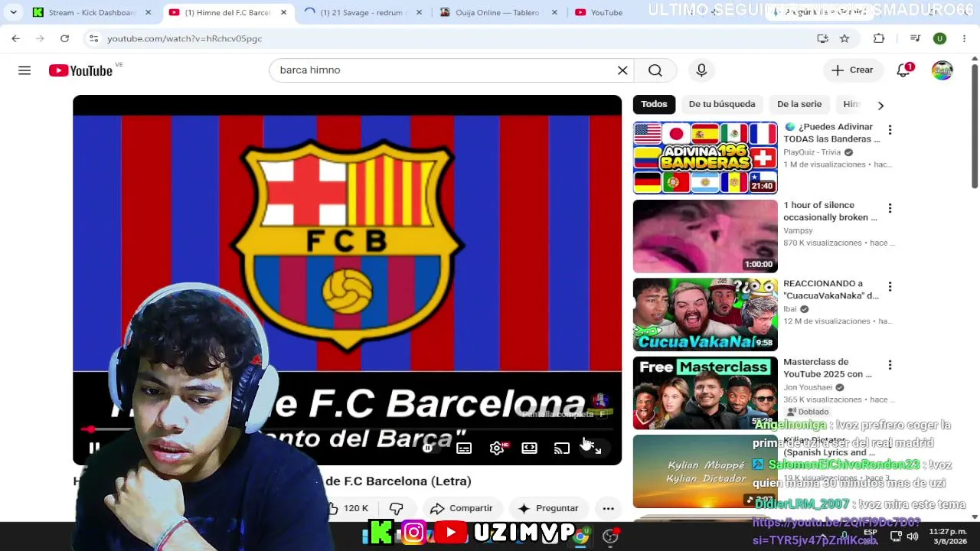Open the PlayQuiz - Trivia channel link
The image size is (980, 551).
pyautogui.click(x=812, y=152)
